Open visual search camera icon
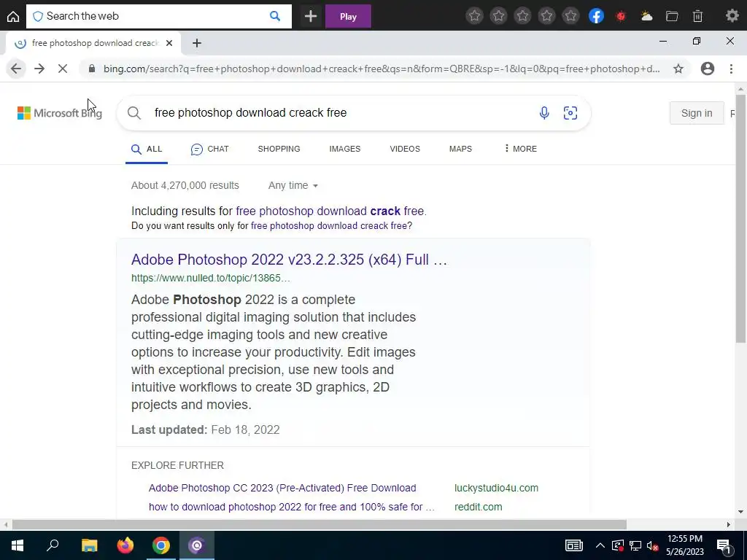747x560 pixels. click(x=570, y=113)
